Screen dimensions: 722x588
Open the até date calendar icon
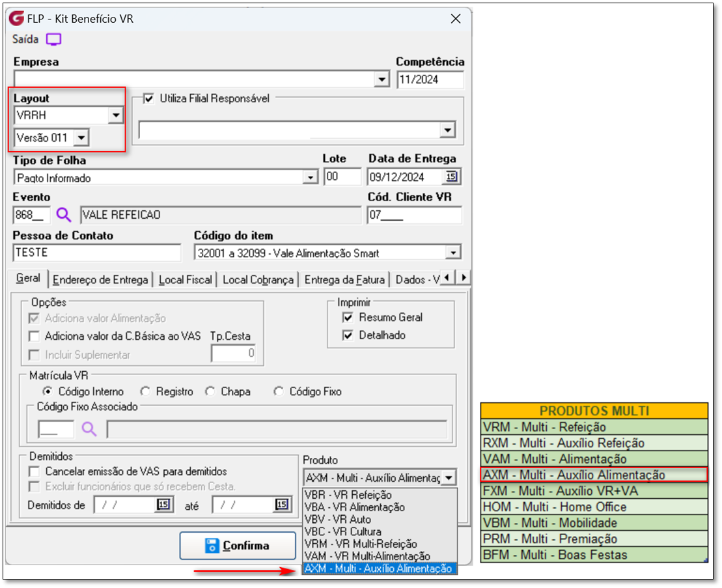click(282, 505)
